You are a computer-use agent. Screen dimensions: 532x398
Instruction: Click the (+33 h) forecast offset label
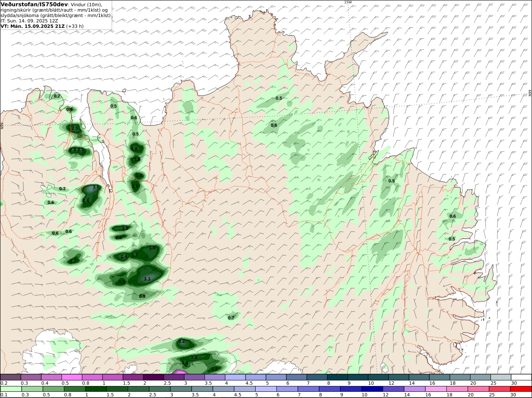click(75, 26)
